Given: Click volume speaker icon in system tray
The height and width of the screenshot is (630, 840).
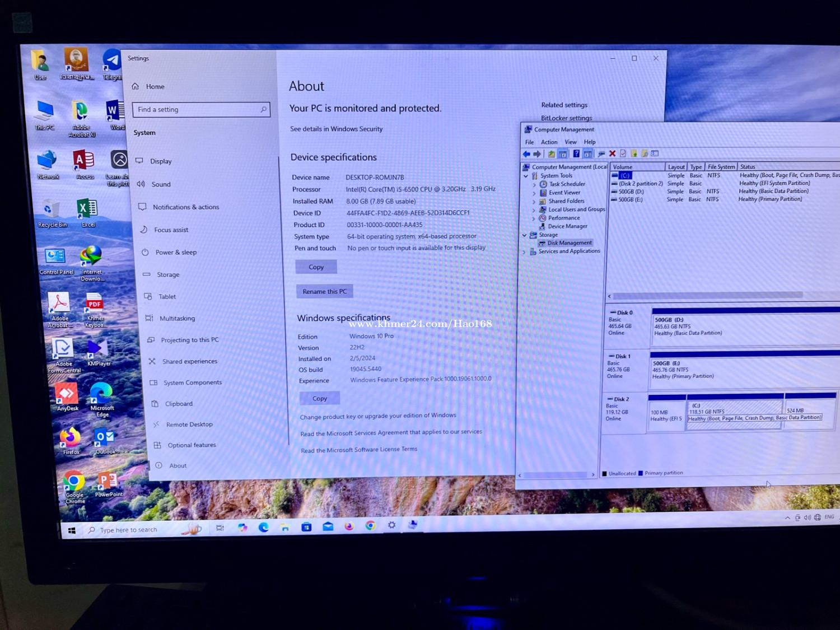Looking at the screenshot, I should coord(807,517).
